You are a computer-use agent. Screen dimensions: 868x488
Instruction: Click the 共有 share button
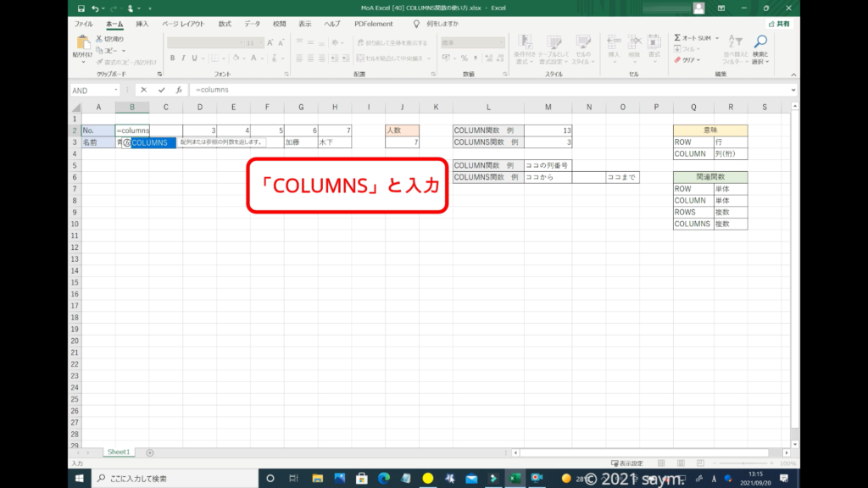tap(777, 24)
